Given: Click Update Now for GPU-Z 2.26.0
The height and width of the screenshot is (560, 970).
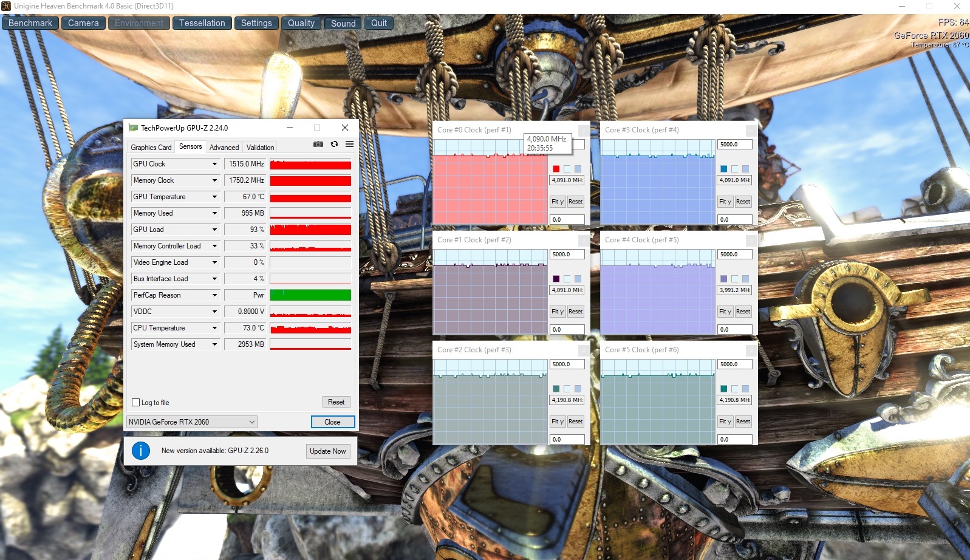Looking at the screenshot, I should click(x=328, y=451).
